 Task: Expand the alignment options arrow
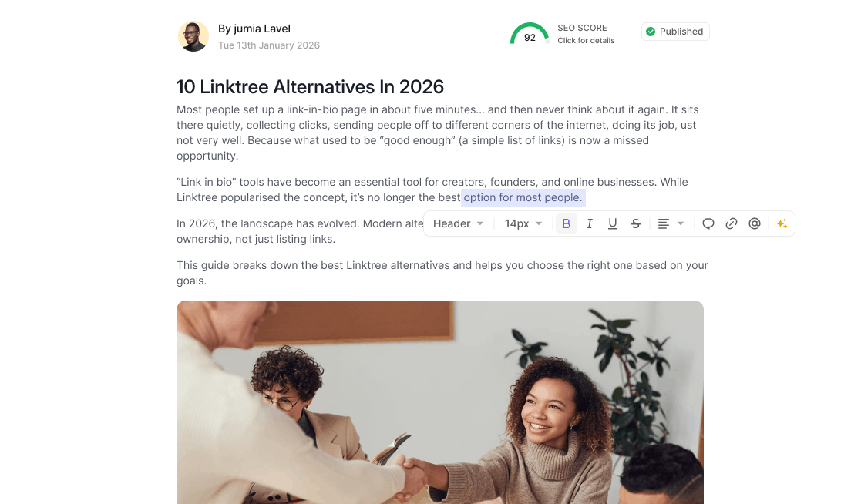[x=681, y=223]
